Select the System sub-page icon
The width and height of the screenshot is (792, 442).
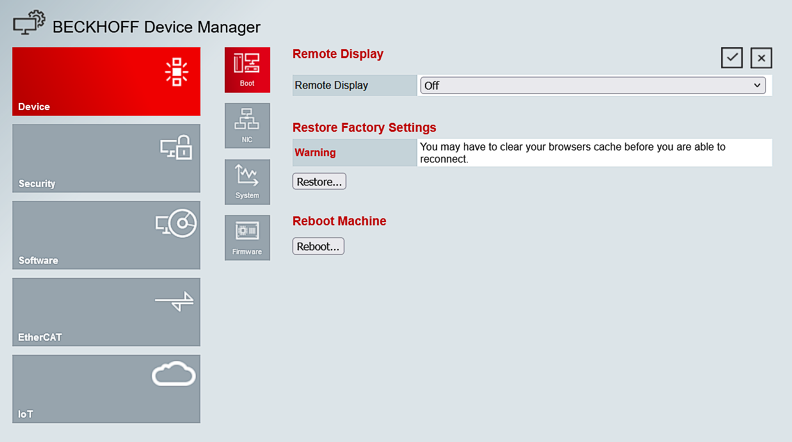point(247,182)
